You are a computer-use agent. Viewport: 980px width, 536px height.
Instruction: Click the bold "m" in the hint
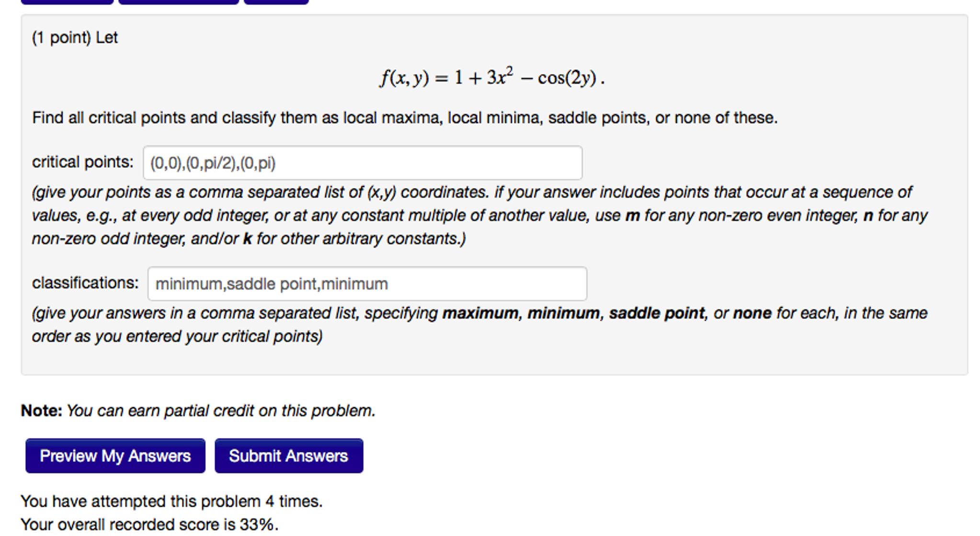tap(632, 216)
